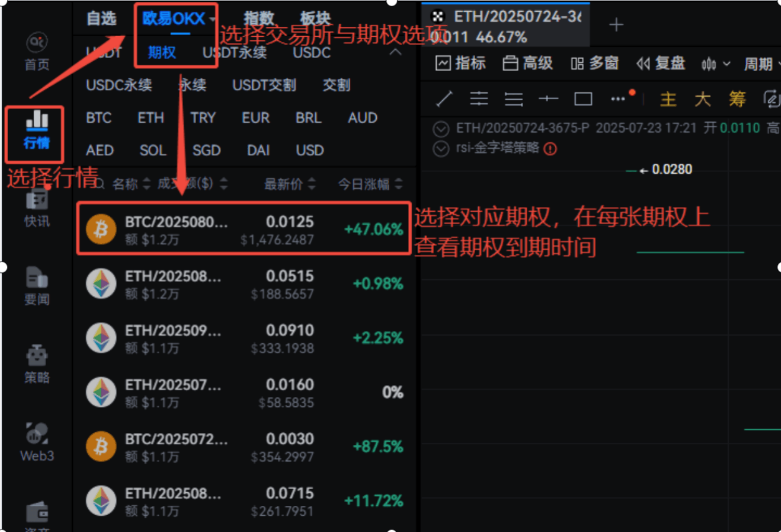This screenshot has width=781, height=532.
Task: Click the 0.0280 price label on chart
Action: (671, 169)
